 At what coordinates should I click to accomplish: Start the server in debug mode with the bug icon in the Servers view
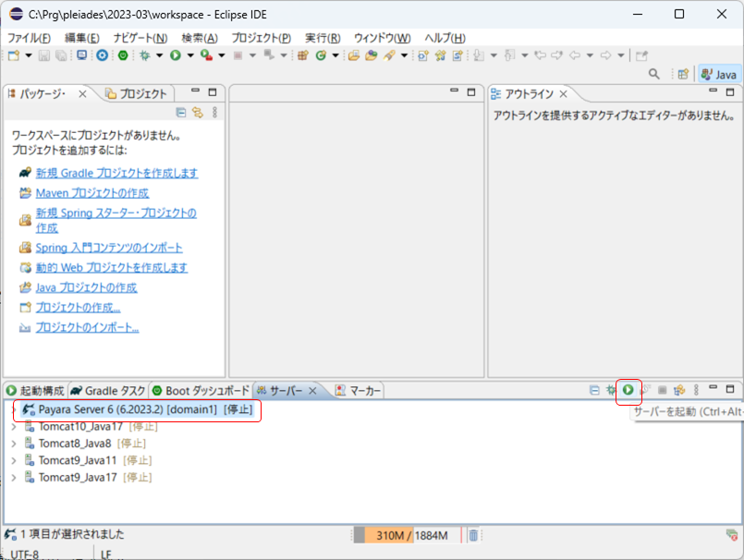[611, 390]
